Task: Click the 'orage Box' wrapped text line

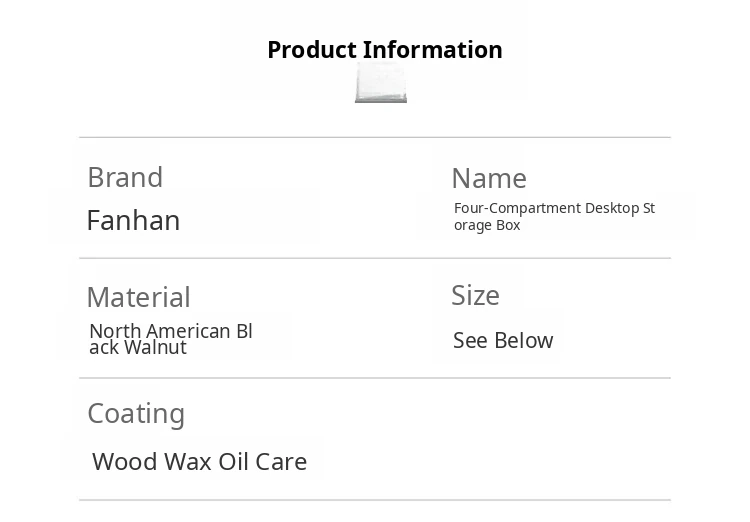Action: tap(487, 225)
